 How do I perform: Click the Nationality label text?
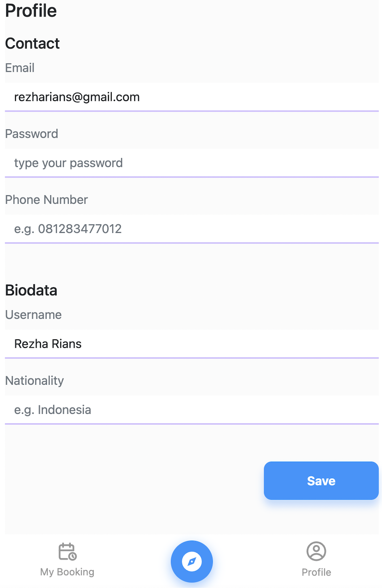click(x=35, y=381)
